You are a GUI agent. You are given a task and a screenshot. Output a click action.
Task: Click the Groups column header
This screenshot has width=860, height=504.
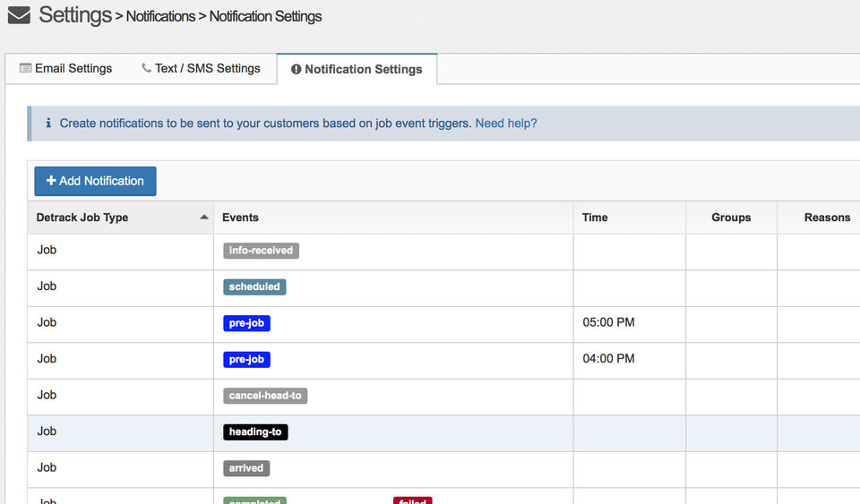tap(731, 218)
